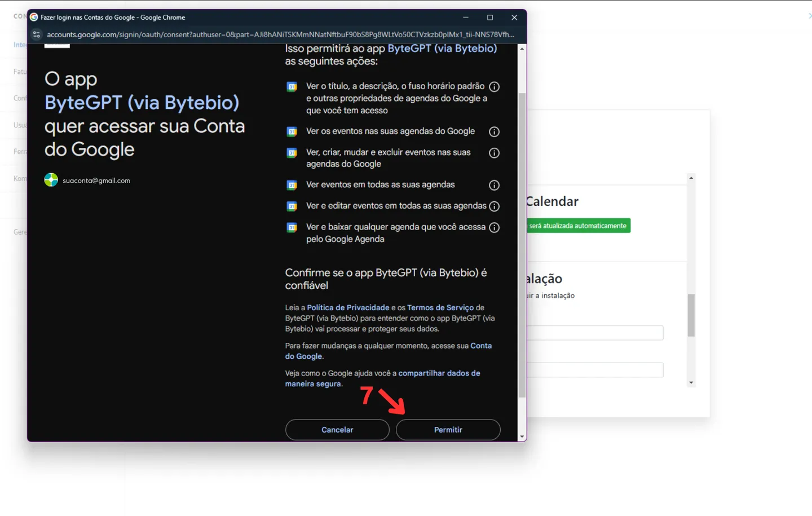Image resolution: width=812 pixels, height=516 pixels.
Task: Click calendar icon beside 'Ver eventos em todas as suas agendas'
Action: [x=292, y=185]
